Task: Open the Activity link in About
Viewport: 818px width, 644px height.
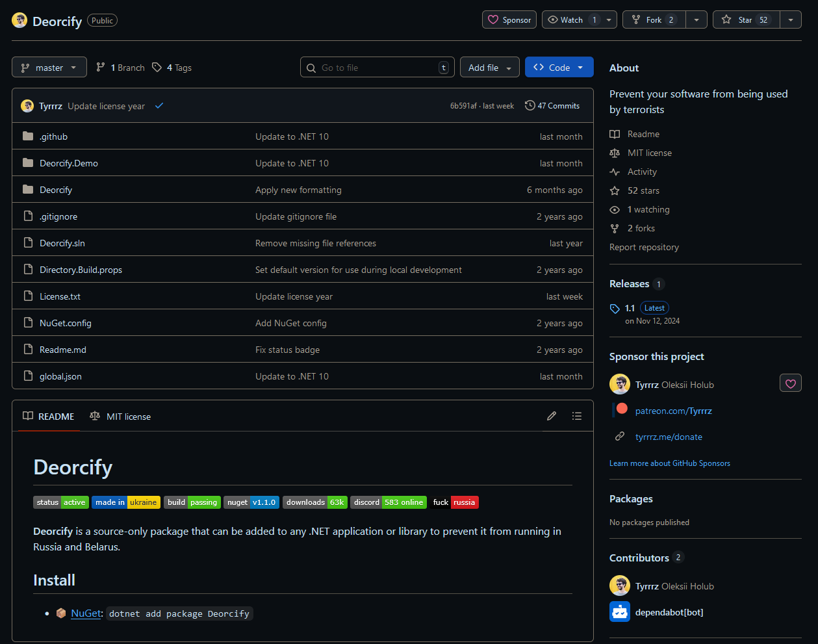Action: coord(642,172)
